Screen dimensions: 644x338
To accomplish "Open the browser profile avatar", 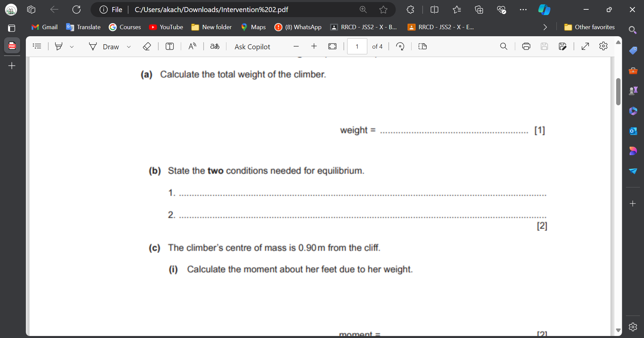I will [x=11, y=10].
